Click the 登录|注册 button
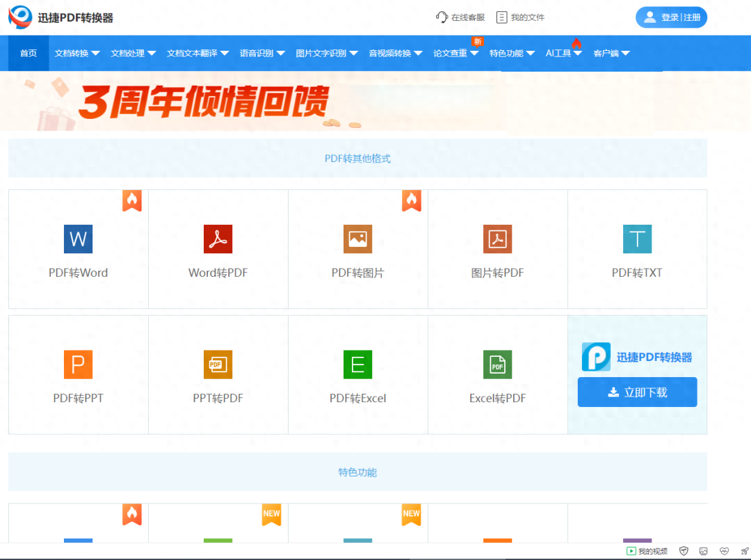The width and height of the screenshot is (751, 560). point(670,17)
